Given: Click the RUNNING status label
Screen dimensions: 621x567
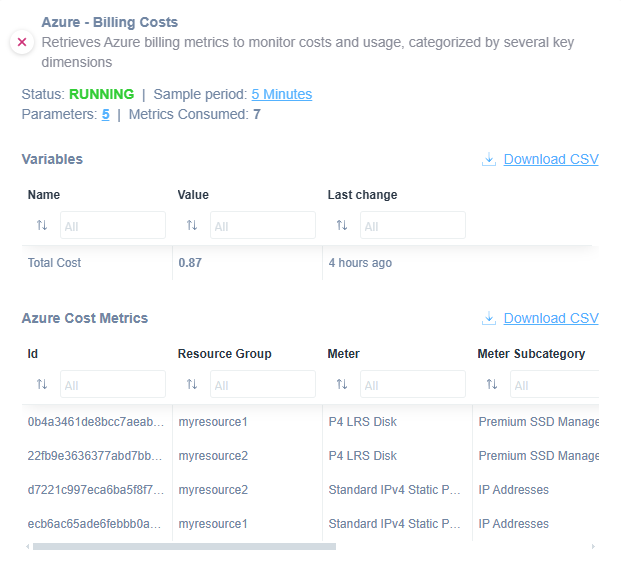Looking at the screenshot, I should (102, 94).
